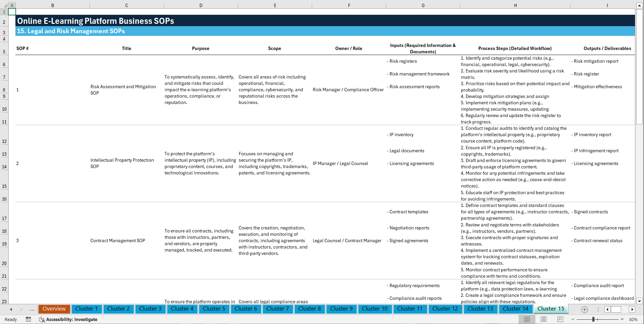Select the Normal view icon

527,319
